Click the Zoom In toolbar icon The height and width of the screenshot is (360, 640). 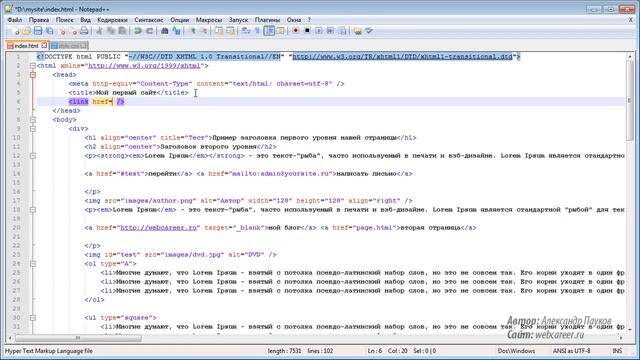pos(192,31)
